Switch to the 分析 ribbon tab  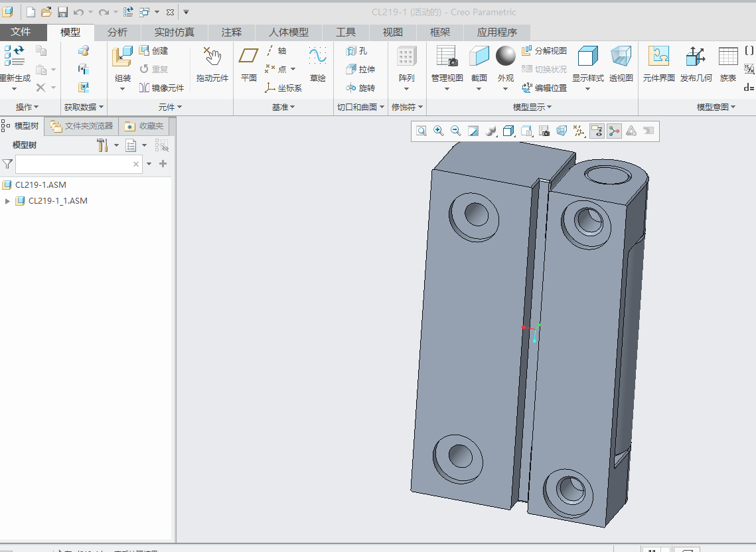tap(117, 33)
